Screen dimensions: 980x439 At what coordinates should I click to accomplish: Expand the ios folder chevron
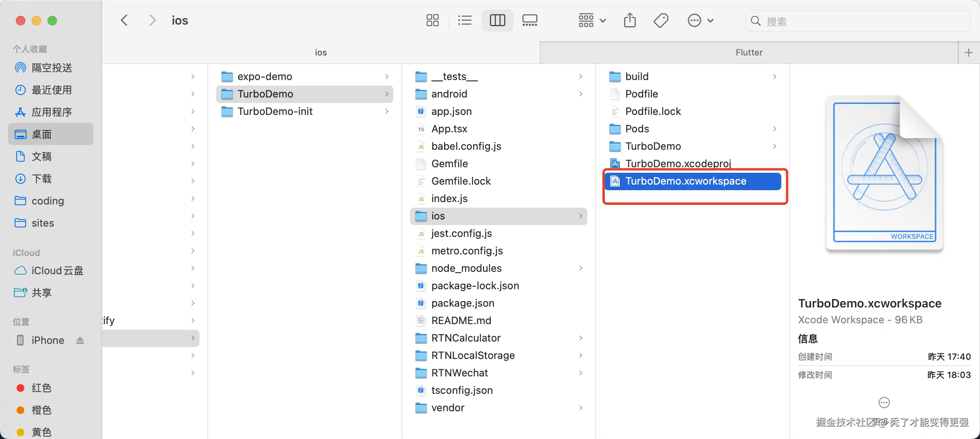(581, 216)
